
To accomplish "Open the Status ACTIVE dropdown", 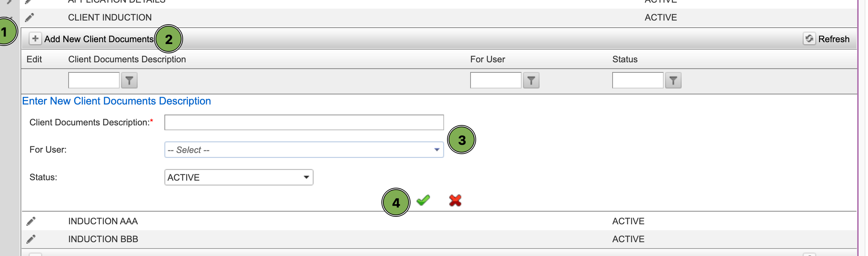I will coord(239,177).
